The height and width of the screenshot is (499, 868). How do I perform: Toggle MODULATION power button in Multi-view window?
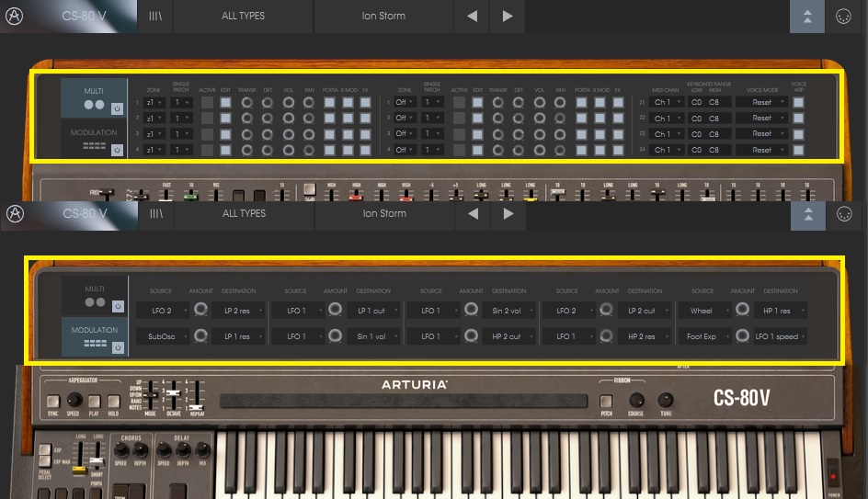117,150
